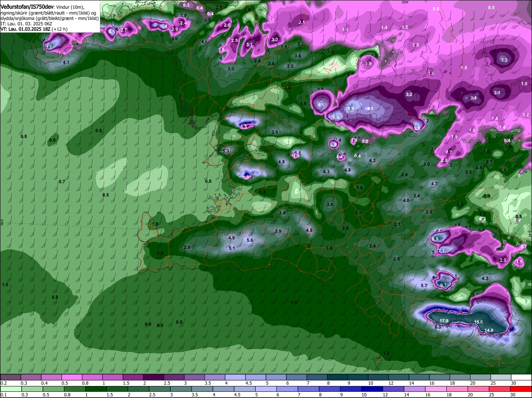
Task: Pick the light pink 16 rain legend swatch
Action: pos(436,388)
